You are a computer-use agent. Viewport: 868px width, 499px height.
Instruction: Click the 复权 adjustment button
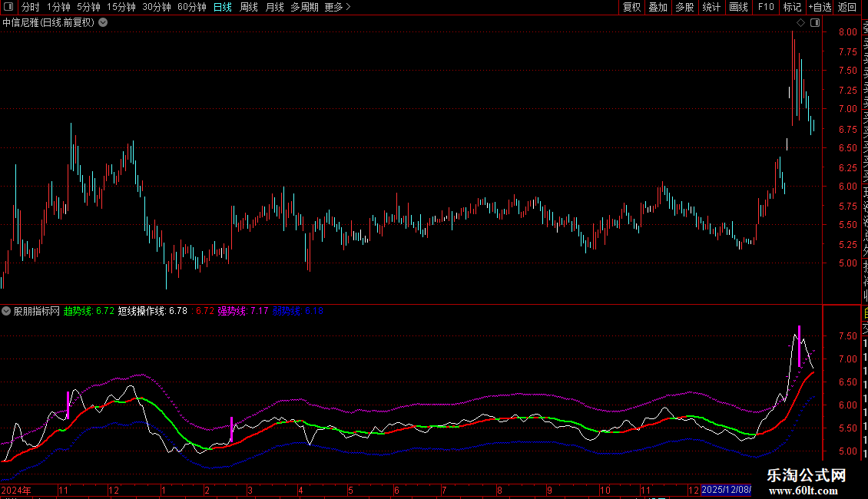click(631, 7)
